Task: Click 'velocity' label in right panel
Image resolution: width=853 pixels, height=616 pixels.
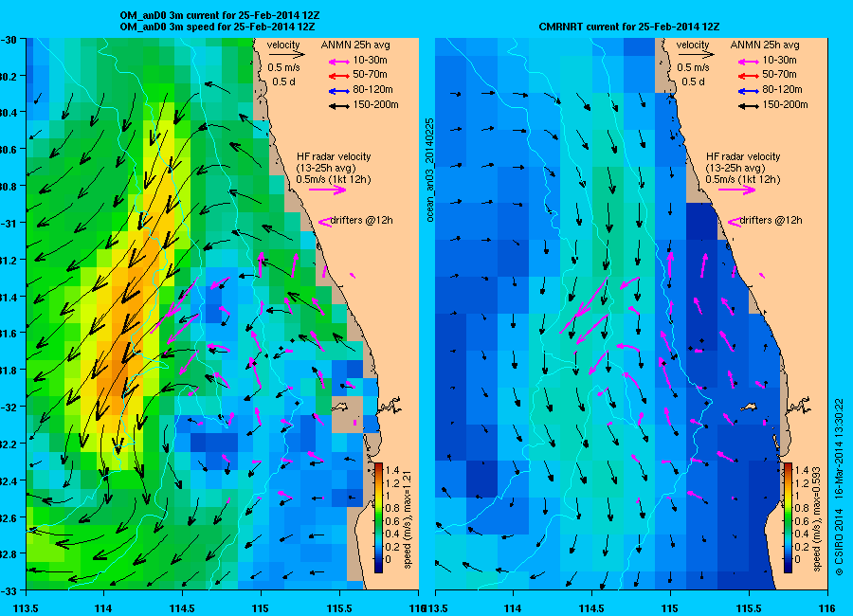Action: coord(693,45)
